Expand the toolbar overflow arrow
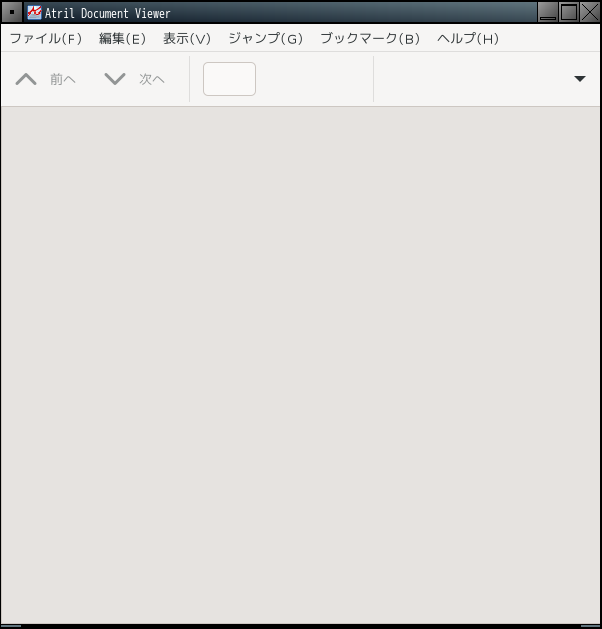Screen dimensions: 602x629 (580, 79)
